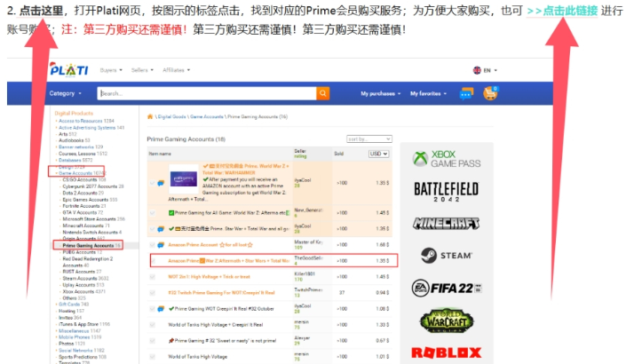Select Access to Resources category

pyautogui.click(x=81, y=121)
